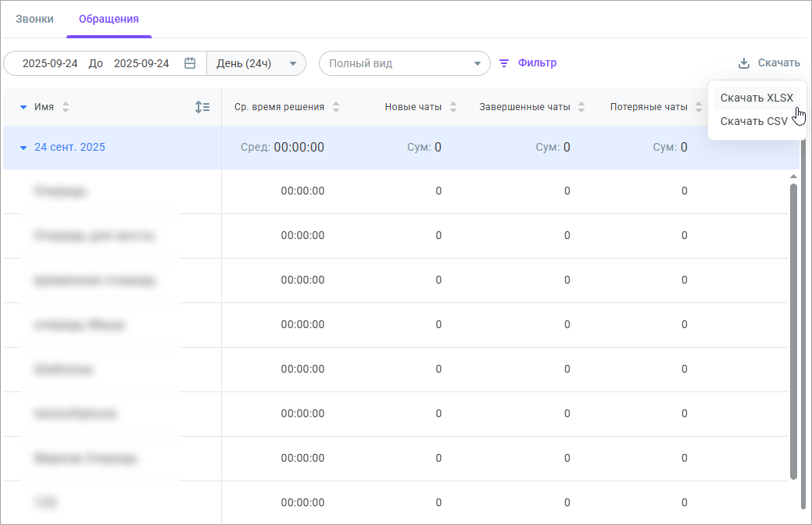Click the vertical table scrollbar

pyautogui.click(x=793, y=328)
